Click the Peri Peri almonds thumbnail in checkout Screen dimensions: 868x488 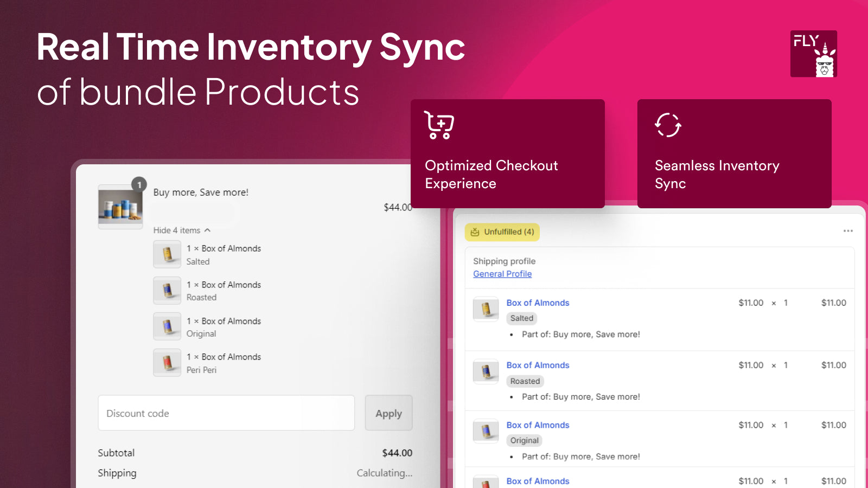tap(167, 363)
